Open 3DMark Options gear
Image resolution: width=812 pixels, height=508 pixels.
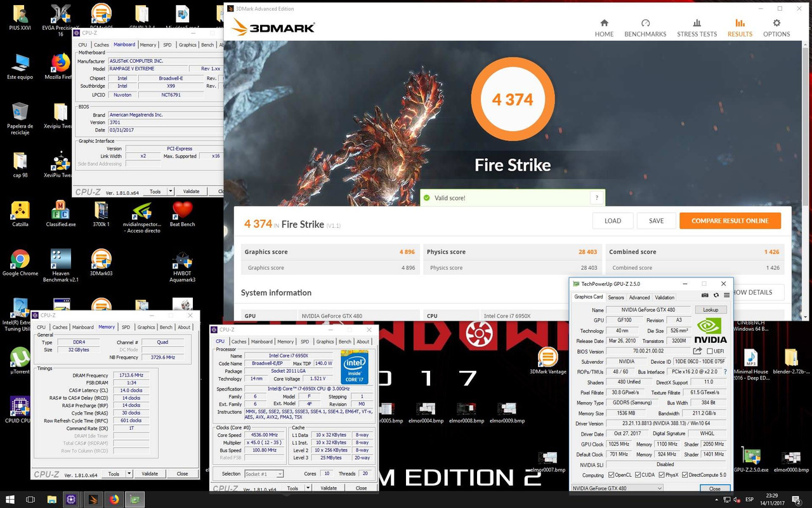(776, 28)
